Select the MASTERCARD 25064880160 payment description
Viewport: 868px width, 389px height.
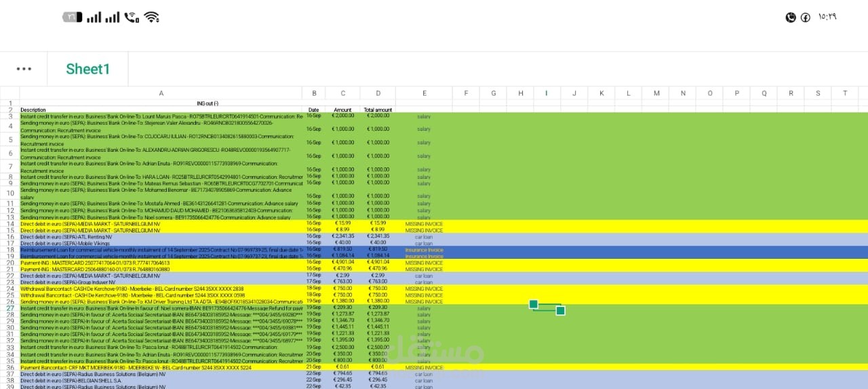point(161,269)
